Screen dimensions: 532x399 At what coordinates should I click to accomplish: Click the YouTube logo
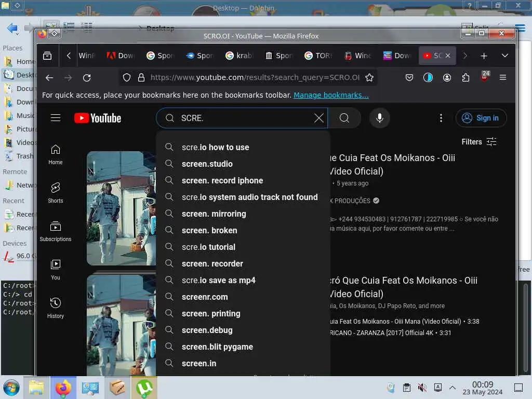pyautogui.click(x=98, y=118)
